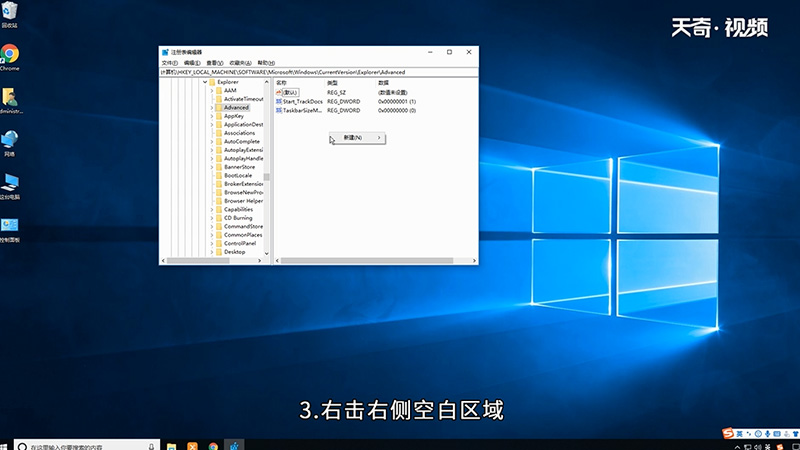Click the microphone icon in taskbar search
The width and height of the screenshot is (800, 450).
pyautogui.click(x=152, y=446)
